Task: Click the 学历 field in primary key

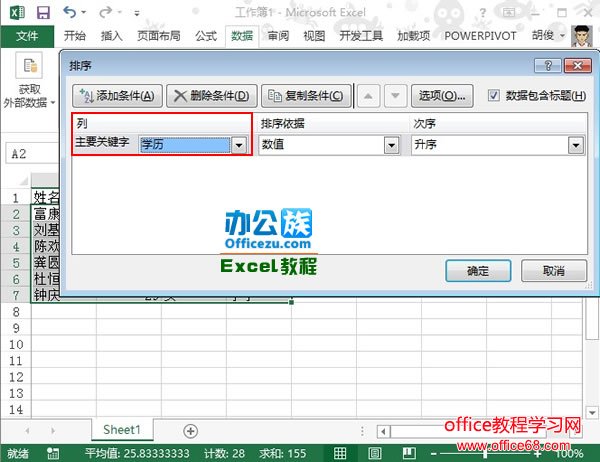Action: 185,145
